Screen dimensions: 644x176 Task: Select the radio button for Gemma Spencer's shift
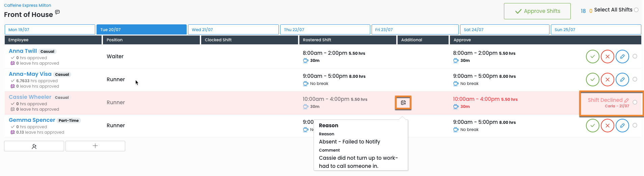(635, 126)
